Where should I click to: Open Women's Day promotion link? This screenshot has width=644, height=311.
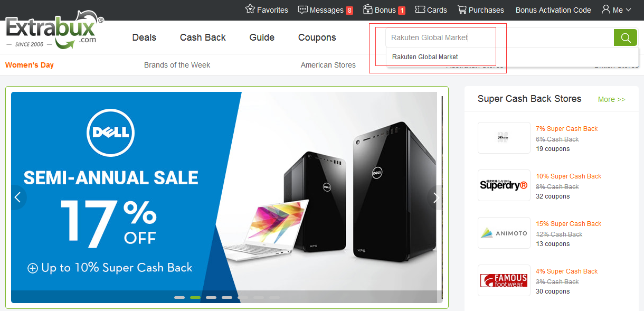tap(30, 65)
